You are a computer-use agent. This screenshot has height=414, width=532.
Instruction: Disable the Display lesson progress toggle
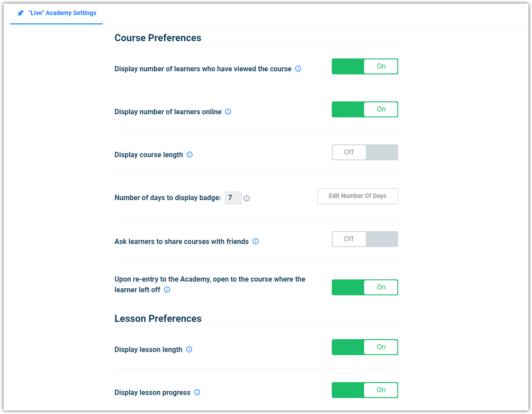coord(365,390)
